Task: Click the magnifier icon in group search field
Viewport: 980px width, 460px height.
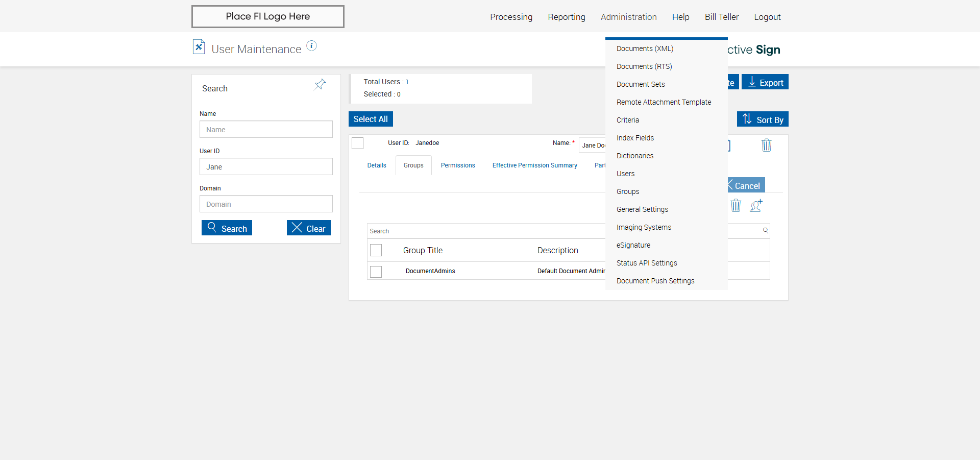Action: click(x=765, y=230)
